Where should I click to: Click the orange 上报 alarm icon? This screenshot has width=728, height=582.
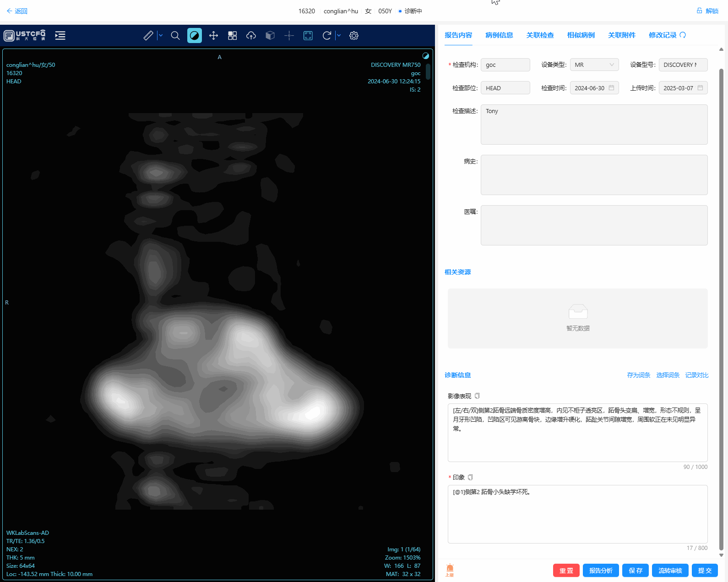pos(450,570)
